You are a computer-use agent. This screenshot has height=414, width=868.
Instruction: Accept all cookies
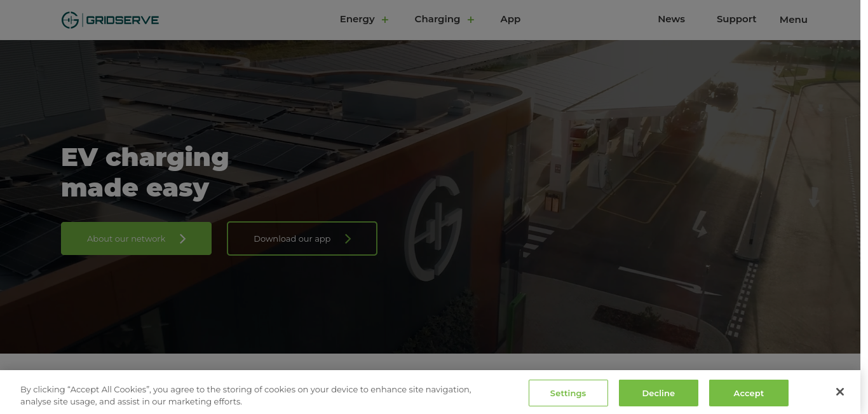(749, 393)
